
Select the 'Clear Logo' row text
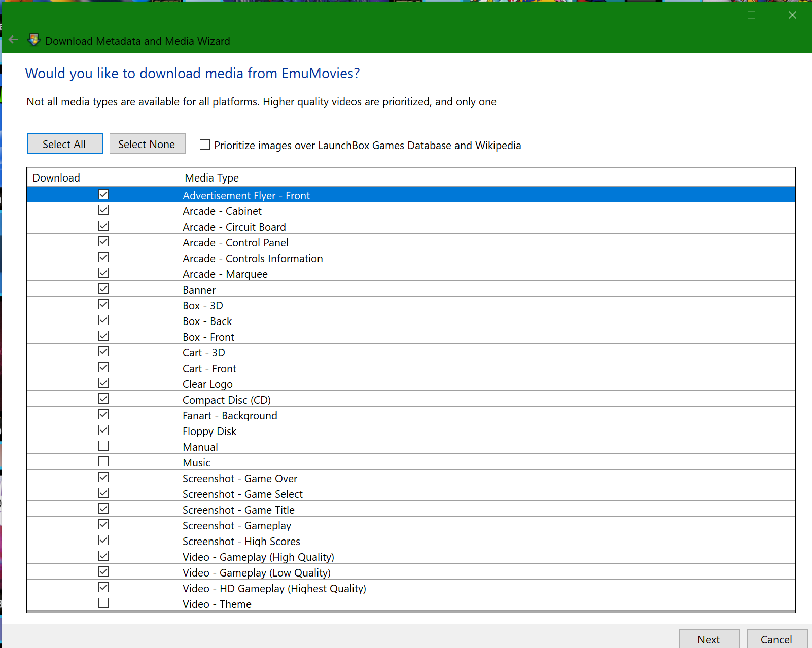point(208,384)
